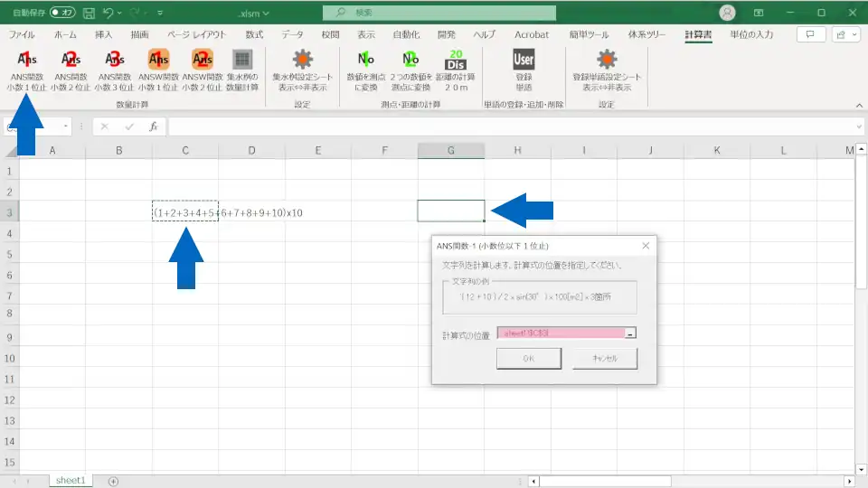This screenshot has width=868, height=488.
Task: Run ANS関数 小数3位止
Action: click(x=114, y=70)
